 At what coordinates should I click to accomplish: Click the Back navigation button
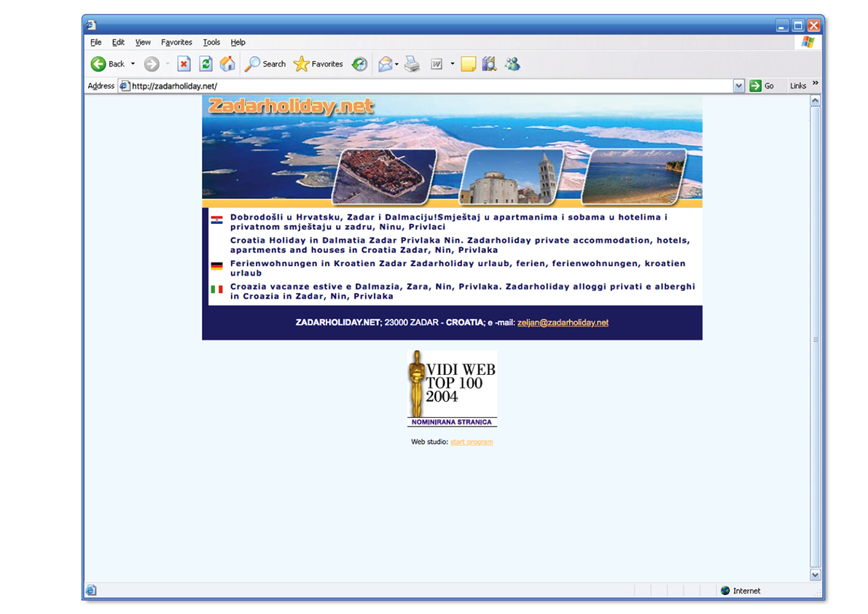click(x=107, y=64)
